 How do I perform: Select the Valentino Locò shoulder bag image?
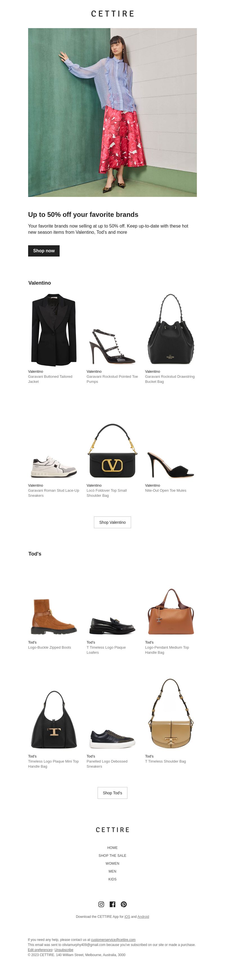[x=112, y=451]
